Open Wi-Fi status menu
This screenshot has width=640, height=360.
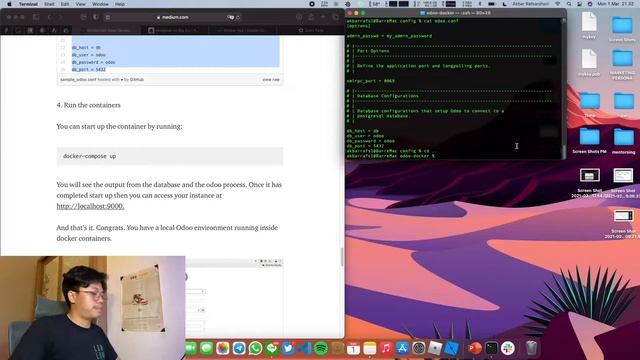tap(558, 4)
